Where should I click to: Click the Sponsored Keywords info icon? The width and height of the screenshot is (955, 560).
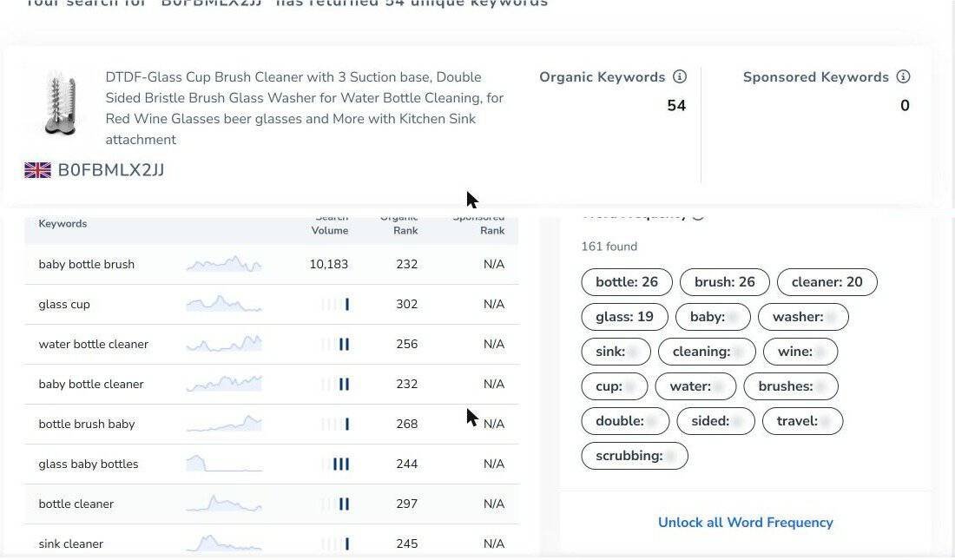pos(903,76)
